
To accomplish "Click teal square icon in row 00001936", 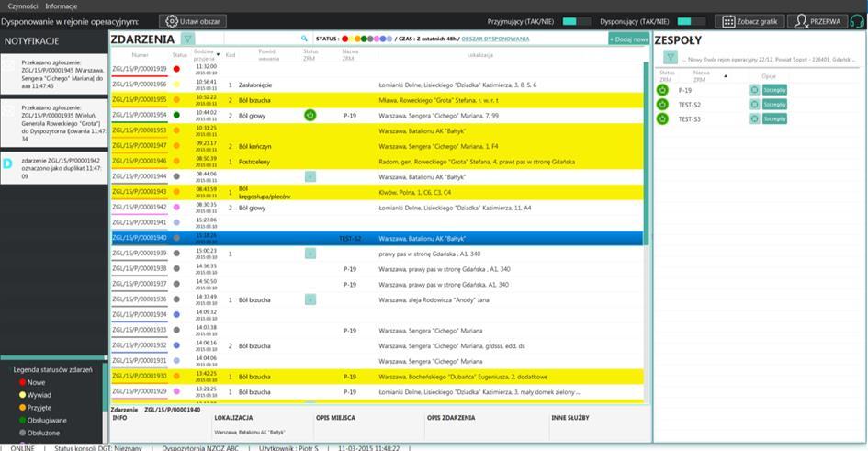I will (310, 299).
